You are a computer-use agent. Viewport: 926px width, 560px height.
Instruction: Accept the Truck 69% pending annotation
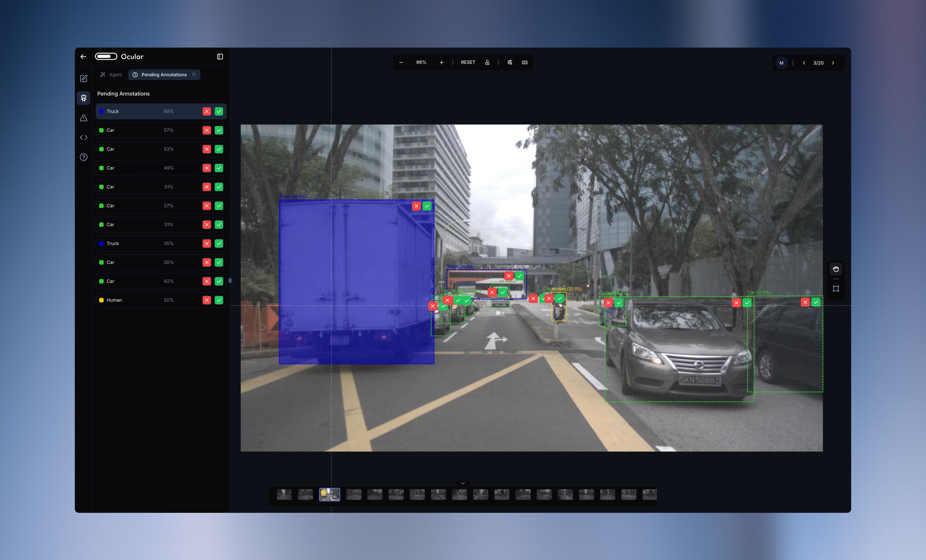219,112
